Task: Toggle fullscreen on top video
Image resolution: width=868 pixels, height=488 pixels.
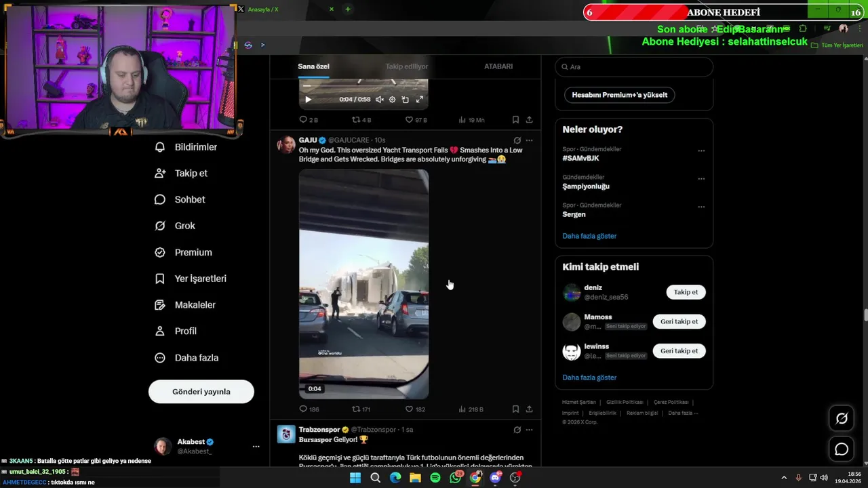Action: coord(419,100)
